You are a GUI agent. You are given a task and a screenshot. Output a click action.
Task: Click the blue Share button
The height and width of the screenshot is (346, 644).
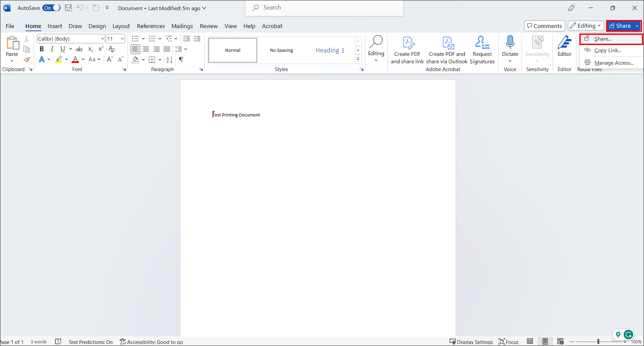pos(620,26)
